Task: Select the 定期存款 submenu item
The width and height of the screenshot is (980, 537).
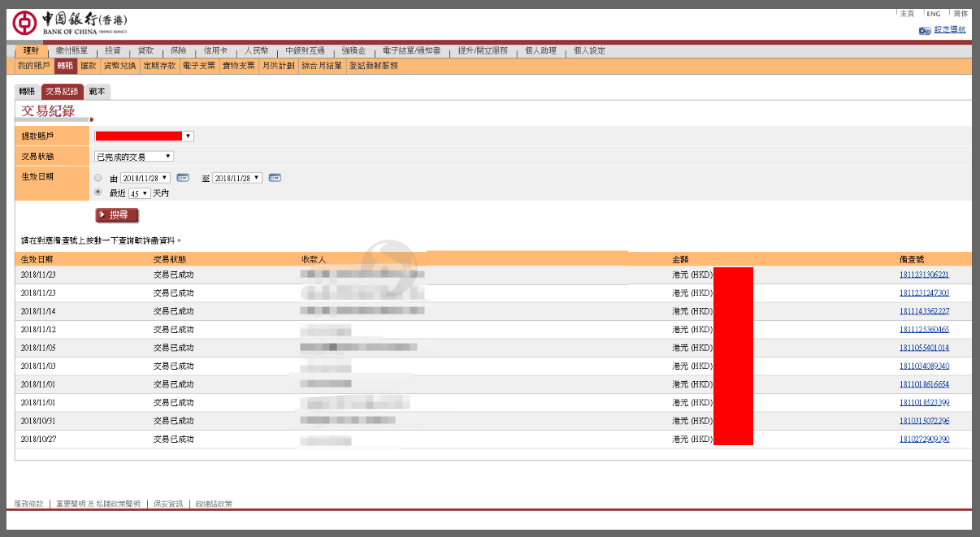Action: click(x=159, y=66)
